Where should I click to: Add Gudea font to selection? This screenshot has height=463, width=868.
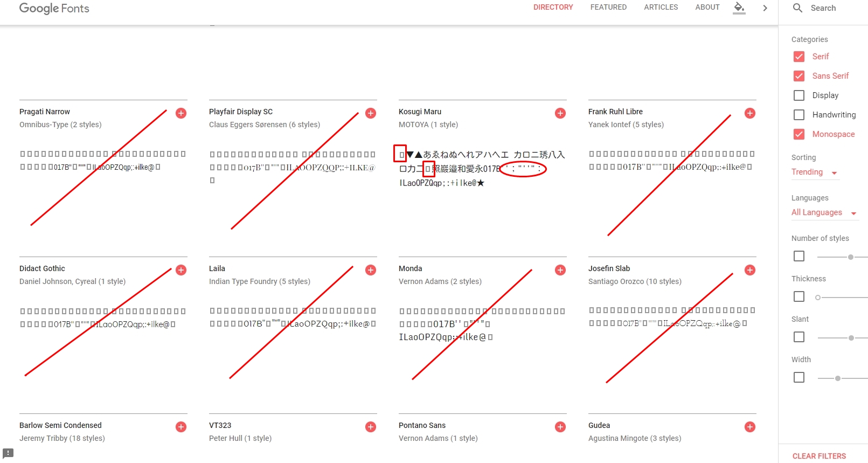coord(750,427)
